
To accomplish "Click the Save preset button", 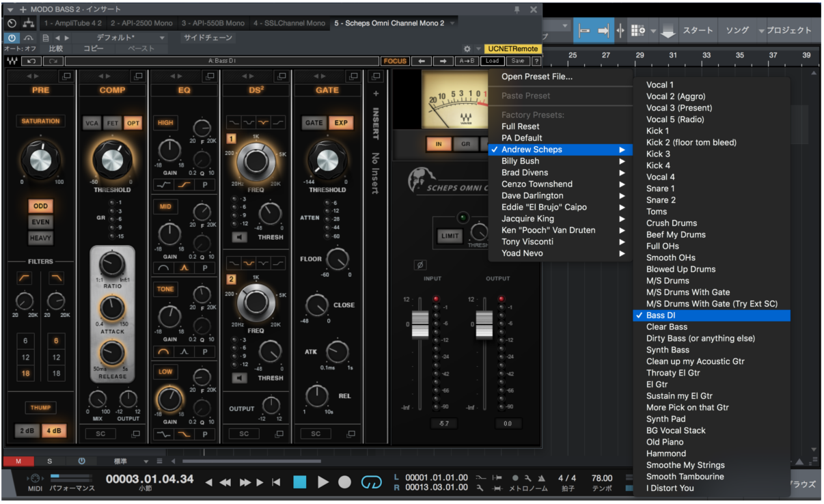I will 518,61.
